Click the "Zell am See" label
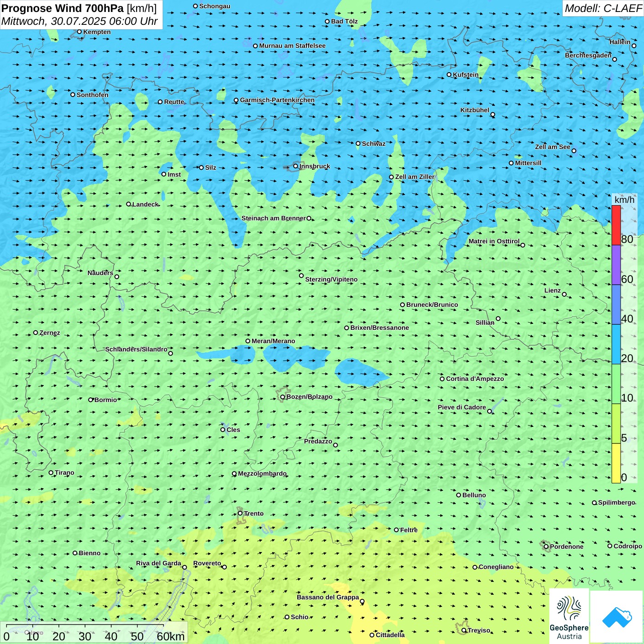The image size is (644, 644). click(552, 147)
